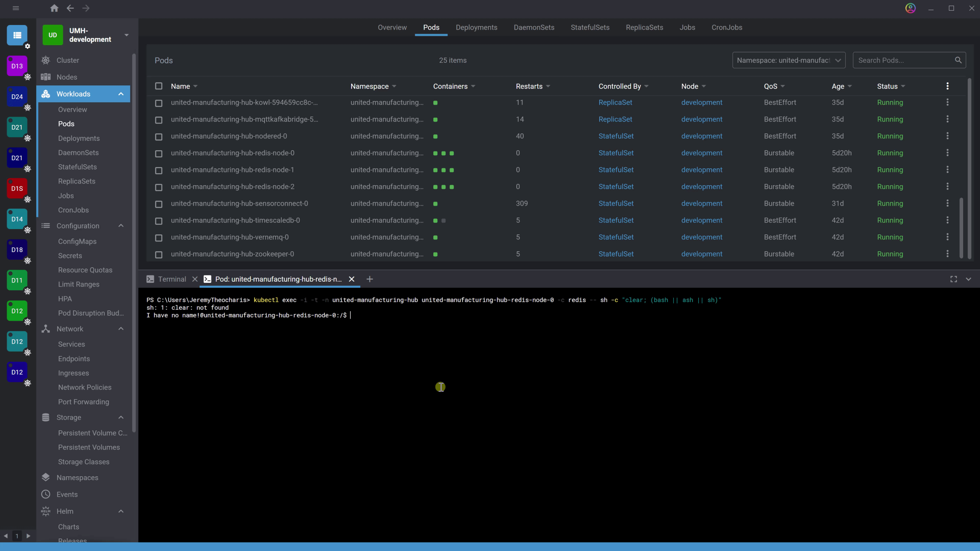
Task: Check the redis-node-0 pod checkbox
Action: [159, 154]
